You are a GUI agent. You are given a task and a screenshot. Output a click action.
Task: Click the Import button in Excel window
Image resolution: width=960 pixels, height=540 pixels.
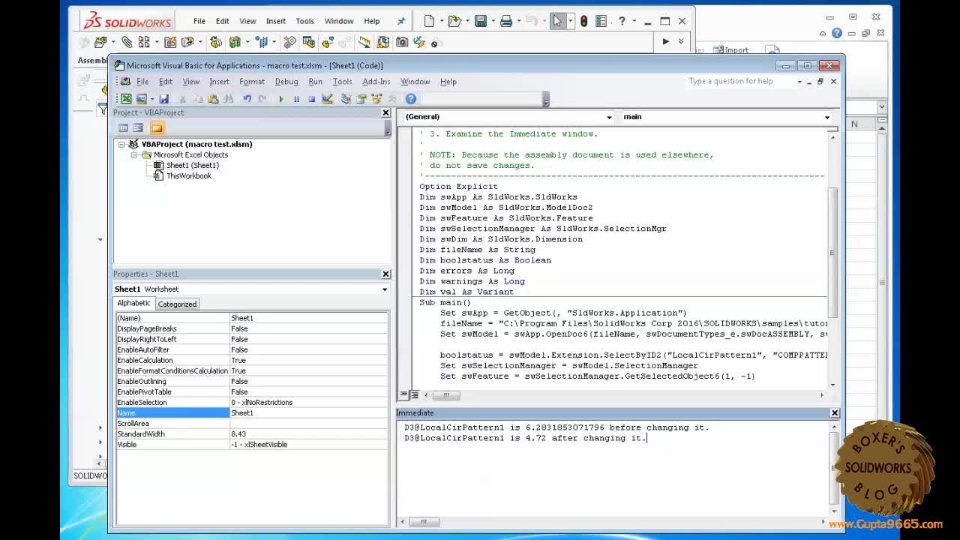tap(732, 50)
